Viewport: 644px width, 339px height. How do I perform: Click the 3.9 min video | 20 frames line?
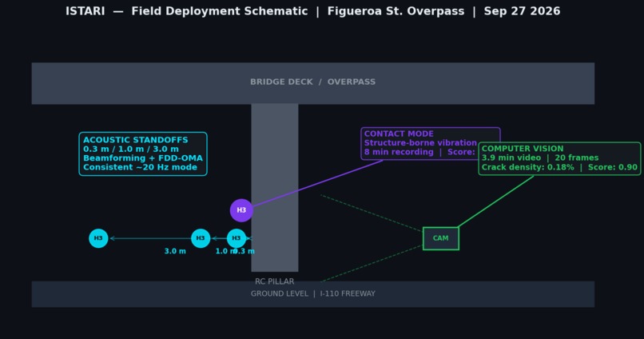point(540,158)
